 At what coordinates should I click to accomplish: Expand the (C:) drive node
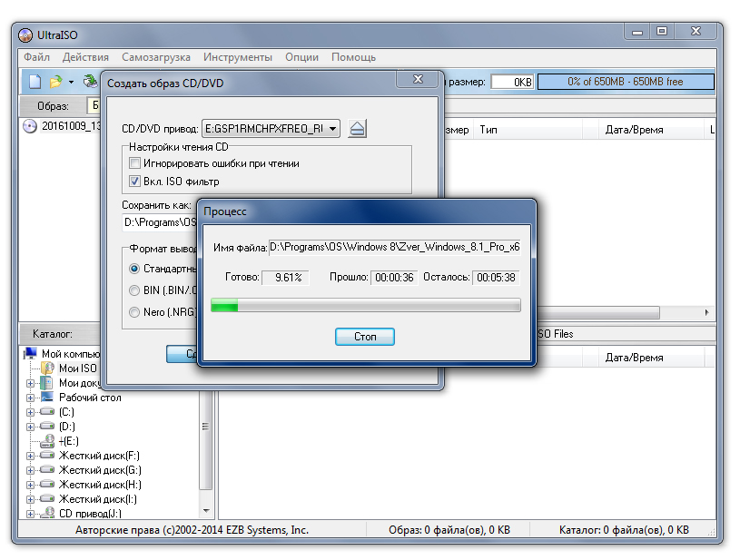[x=30, y=412]
